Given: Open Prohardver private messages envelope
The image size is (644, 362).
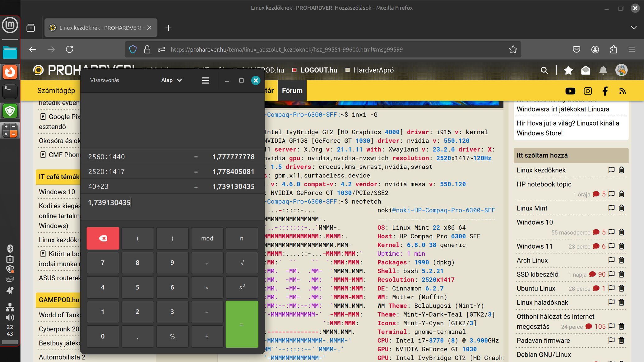Looking at the screenshot, I should [586, 70].
